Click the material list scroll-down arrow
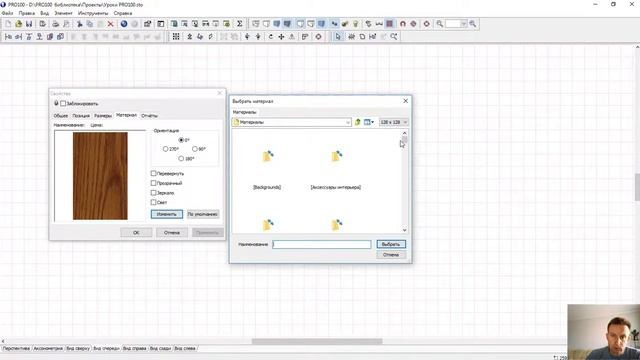 click(x=404, y=230)
